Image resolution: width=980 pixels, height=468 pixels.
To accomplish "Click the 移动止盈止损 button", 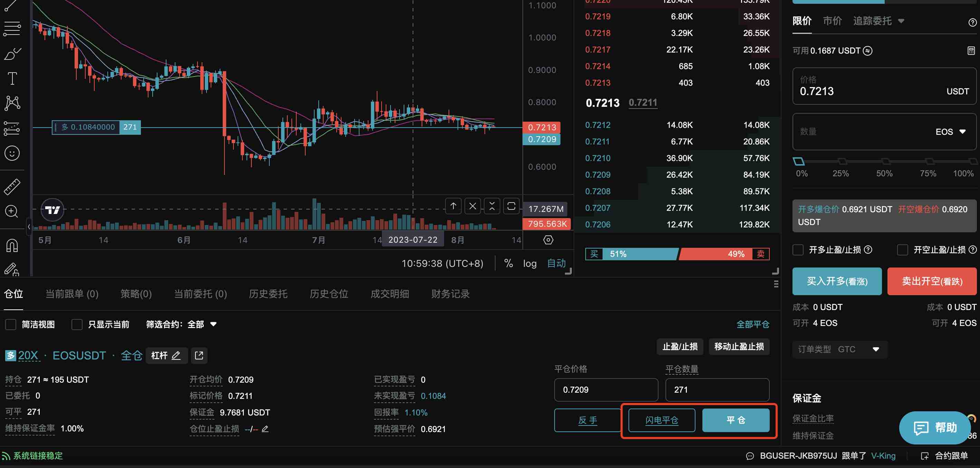I will coord(739,347).
